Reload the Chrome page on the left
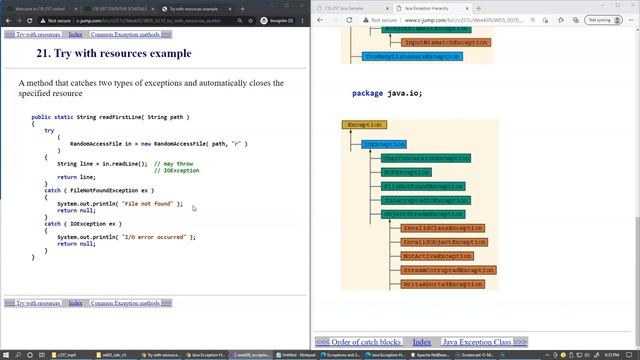The image size is (640, 360). click(29, 20)
